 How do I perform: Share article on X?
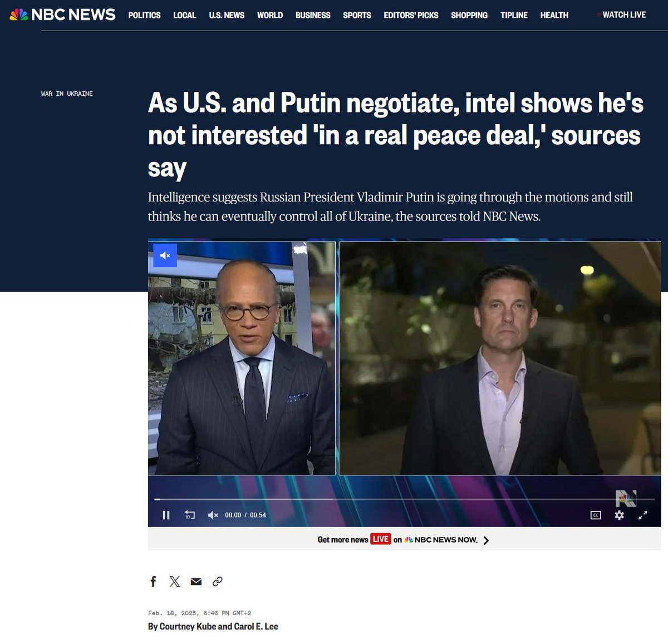[x=175, y=582]
